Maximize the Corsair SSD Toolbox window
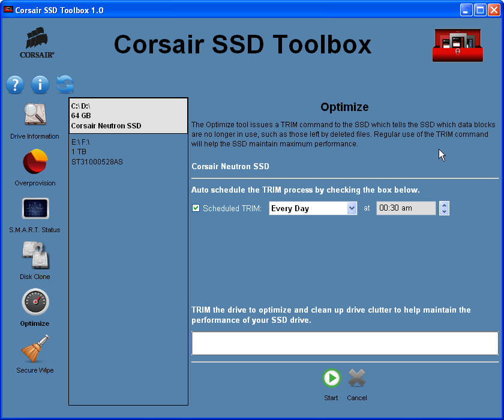 tap(480, 10)
